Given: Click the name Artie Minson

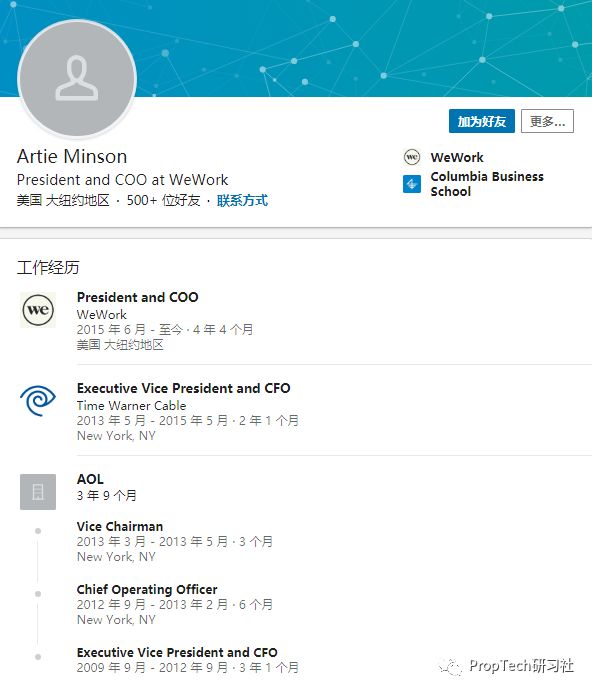Looking at the screenshot, I should [72, 156].
